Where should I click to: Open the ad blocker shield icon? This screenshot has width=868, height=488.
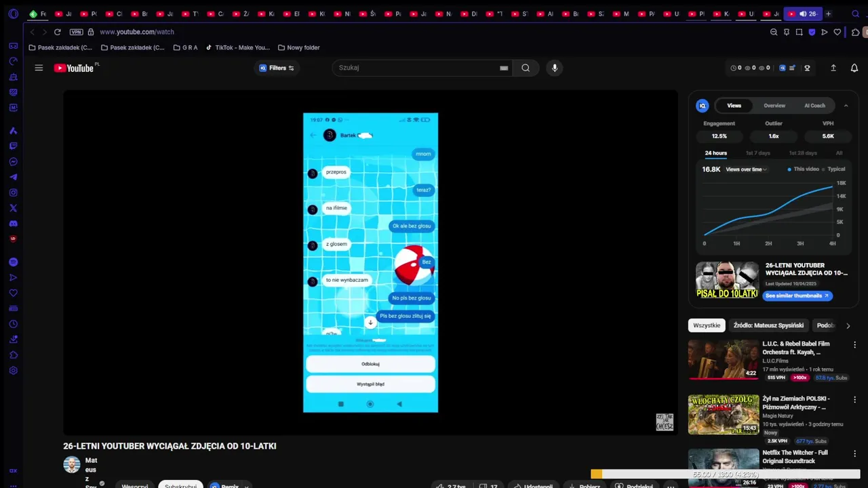coord(812,32)
